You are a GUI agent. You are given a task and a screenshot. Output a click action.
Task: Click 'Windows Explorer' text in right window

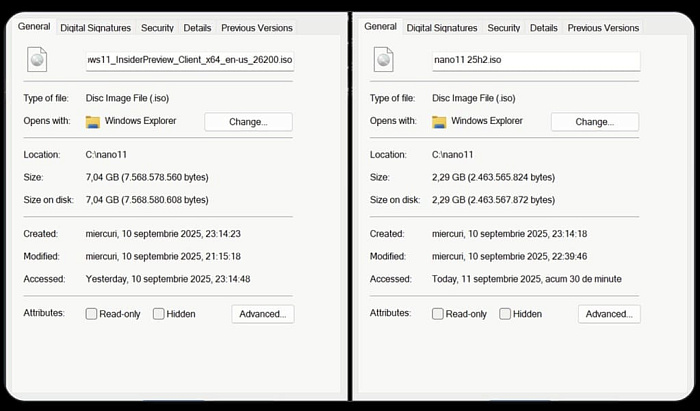point(487,121)
